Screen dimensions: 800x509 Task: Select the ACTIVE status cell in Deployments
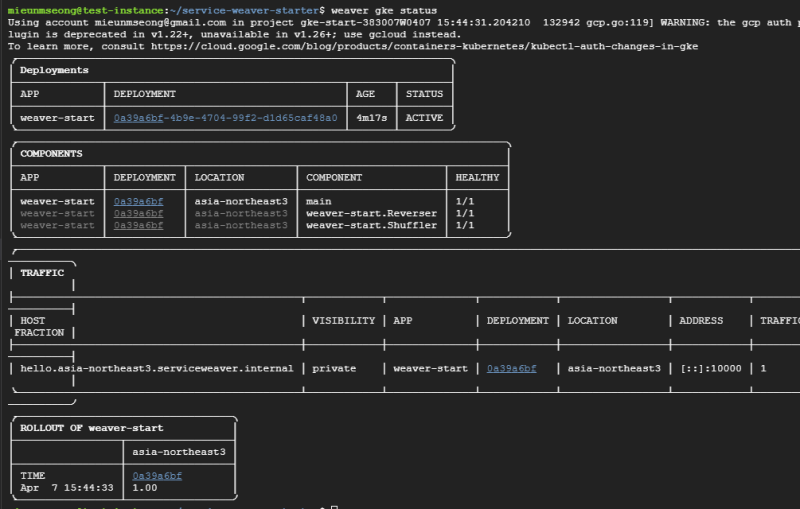[x=424, y=118]
